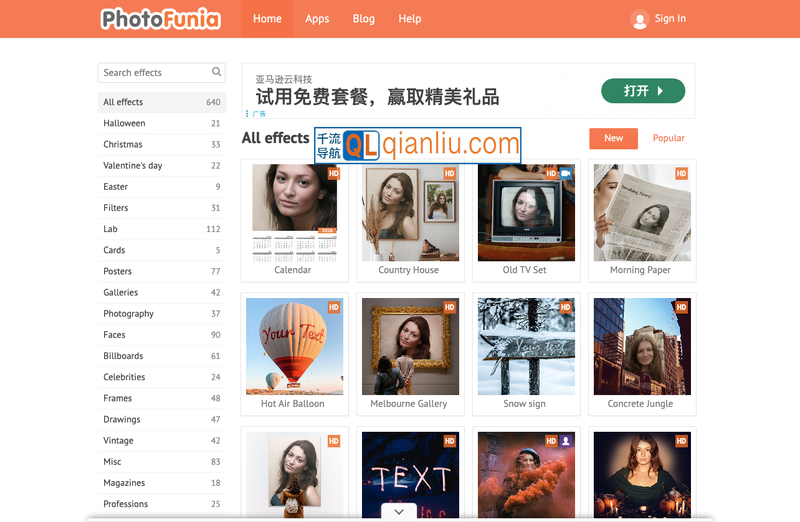Open the Billboards category
Image resolution: width=800 pixels, height=522 pixels.
coord(162,356)
